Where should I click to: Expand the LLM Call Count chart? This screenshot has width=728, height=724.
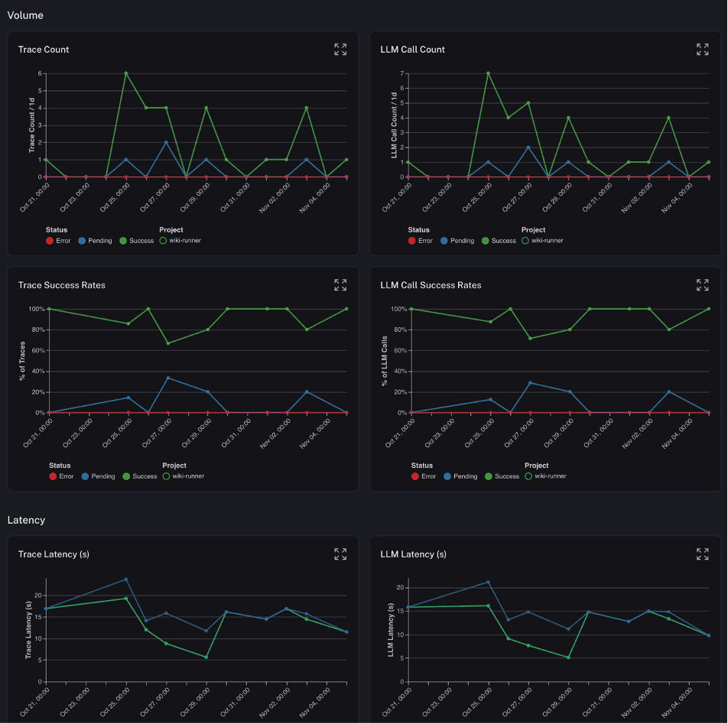click(702, 50)
